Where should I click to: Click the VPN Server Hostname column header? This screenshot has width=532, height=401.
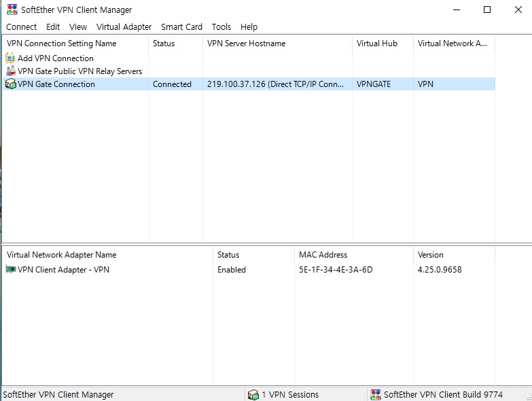(277, 43)
